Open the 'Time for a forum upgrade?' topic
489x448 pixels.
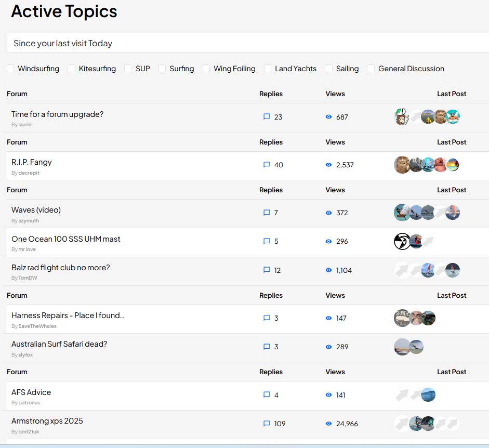[x=57, y=114]
